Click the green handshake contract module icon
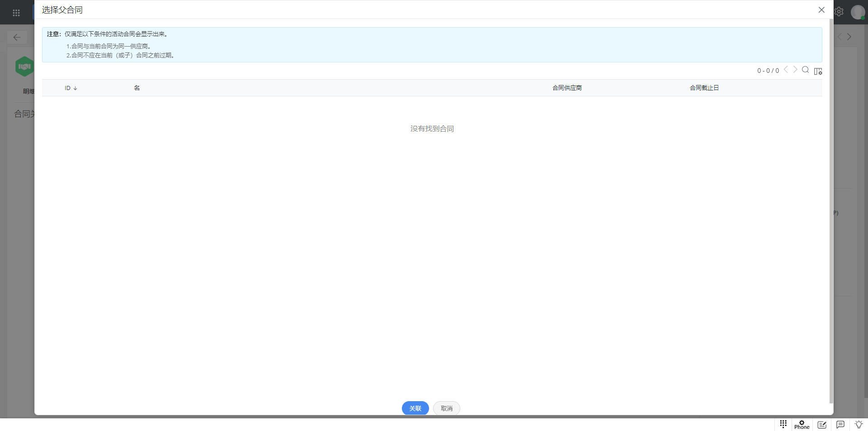Viewport: 868px width, 431px height. (x=24, y=66)
